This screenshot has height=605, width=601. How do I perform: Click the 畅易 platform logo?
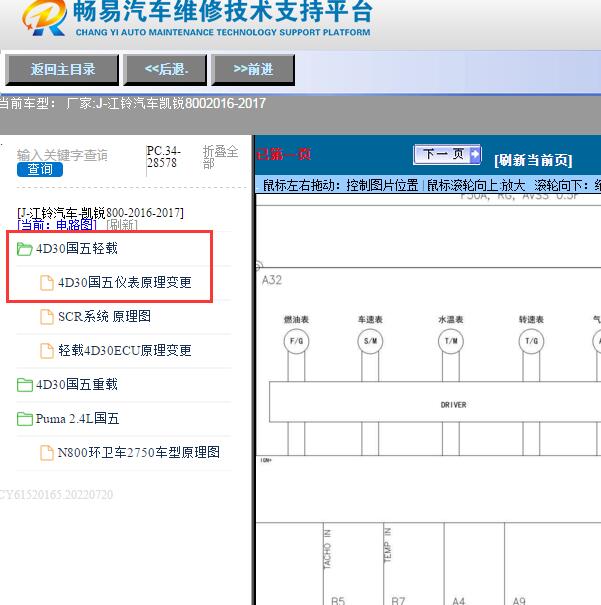point(44,18)
